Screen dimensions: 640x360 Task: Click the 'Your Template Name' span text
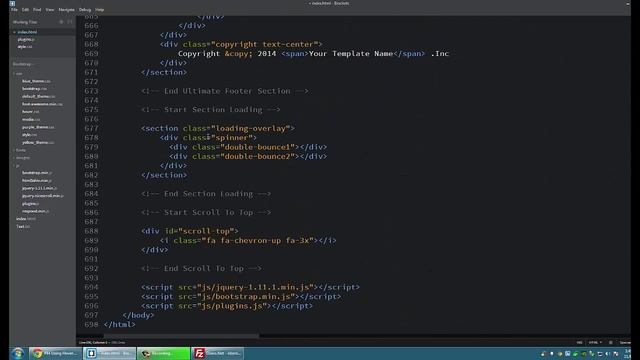coord(351,53)
